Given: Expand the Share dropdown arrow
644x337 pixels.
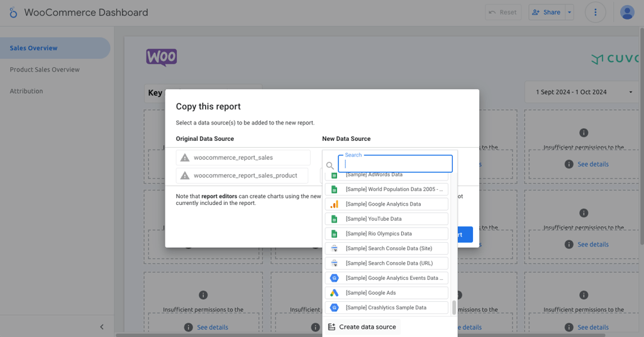Looking at the screenshot, I should [x=569, y=13].
